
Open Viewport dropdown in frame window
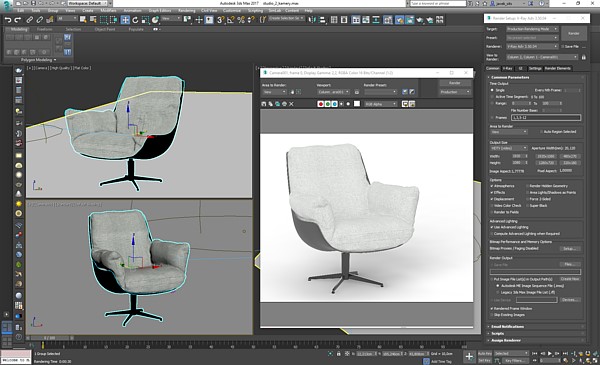pos(333,92)
